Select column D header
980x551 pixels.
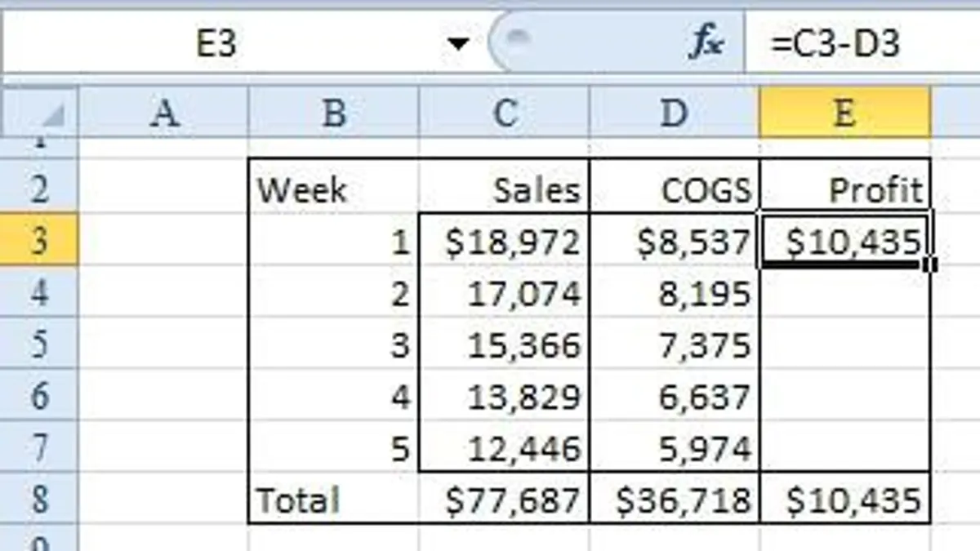tap(674, 113)
